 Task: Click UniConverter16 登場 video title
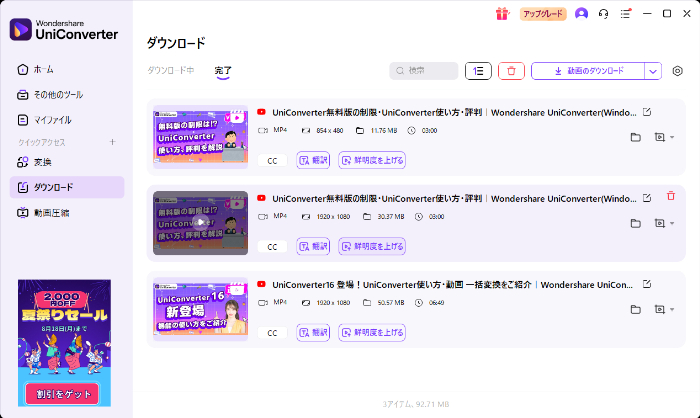[x=453, y=285]
